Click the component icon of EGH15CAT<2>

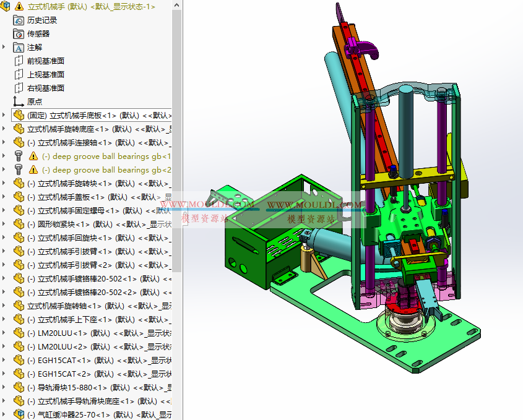[19, 374]
